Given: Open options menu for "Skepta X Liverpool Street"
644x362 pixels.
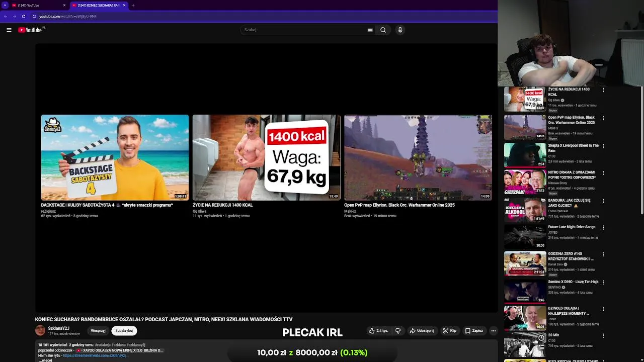Looking at the screenshot, I should click(x=603, y=146).
